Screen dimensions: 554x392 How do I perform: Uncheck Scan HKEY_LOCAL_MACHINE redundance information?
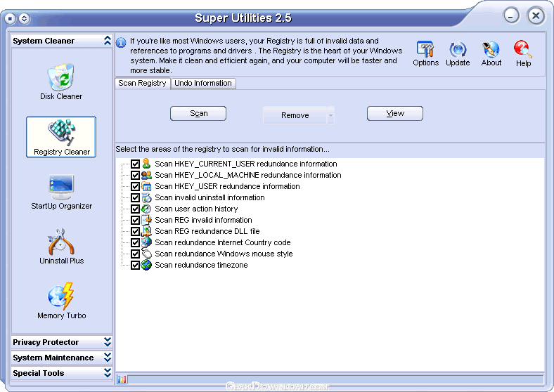pos(135,175)
